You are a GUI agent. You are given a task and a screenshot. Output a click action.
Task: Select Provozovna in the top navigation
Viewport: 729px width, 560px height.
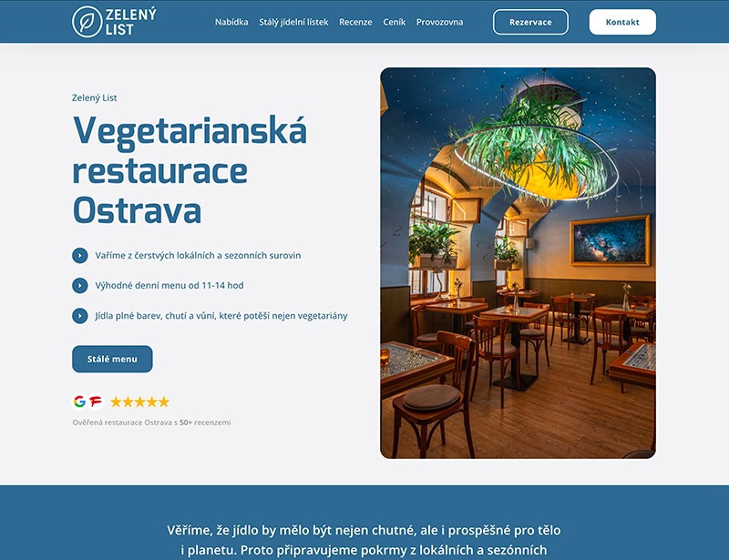pyautogui.click(x=439, y=22)
